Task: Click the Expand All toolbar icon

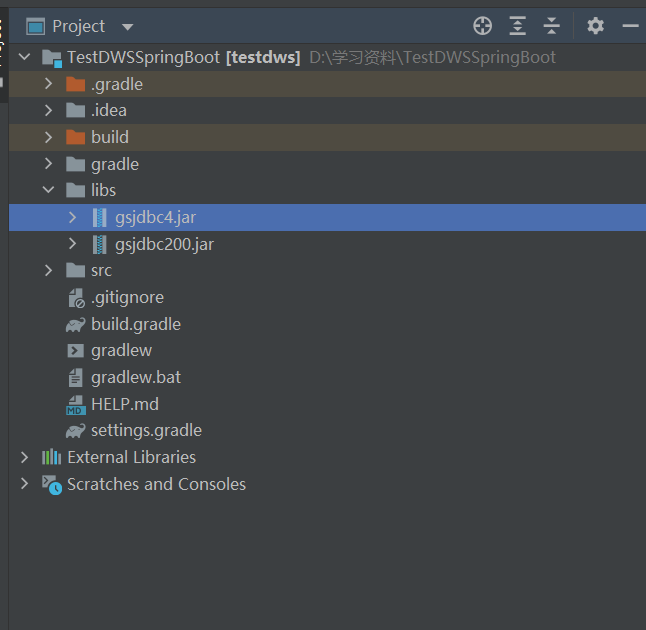Action: (x=517, y=26)
